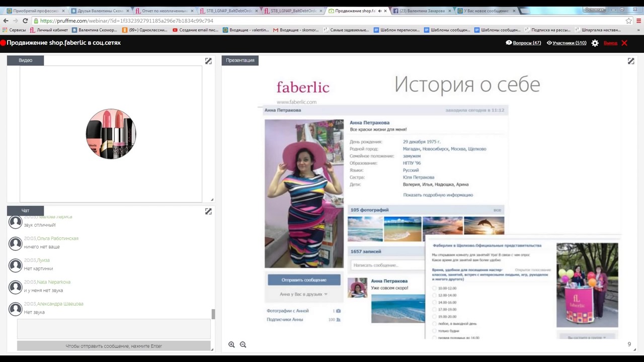Zoom out of the presentation slide

(243, 344)
